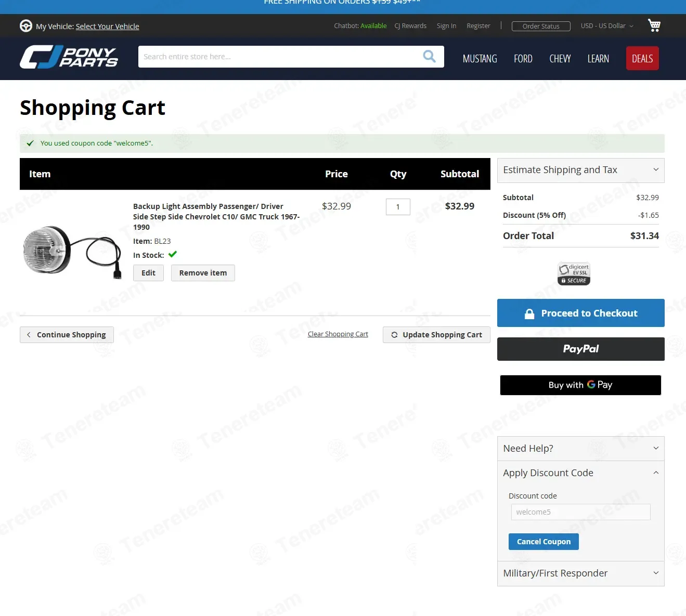Click the Edit item button
The width and height of the screenshot is (686, 616).
(148, 273)
